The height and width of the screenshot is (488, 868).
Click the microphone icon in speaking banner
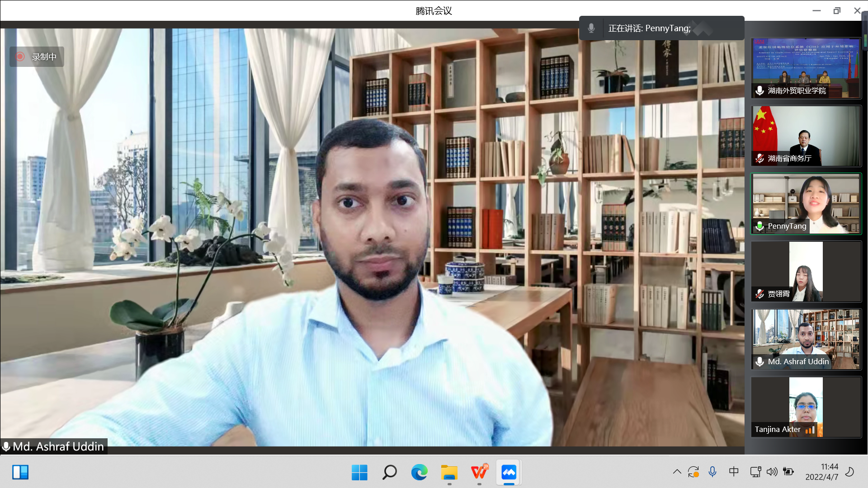591,28
